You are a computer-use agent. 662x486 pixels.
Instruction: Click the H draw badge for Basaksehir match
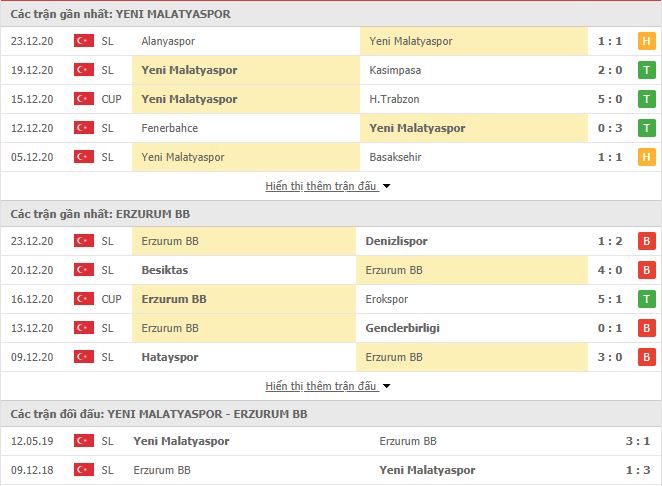coord(646,157)
